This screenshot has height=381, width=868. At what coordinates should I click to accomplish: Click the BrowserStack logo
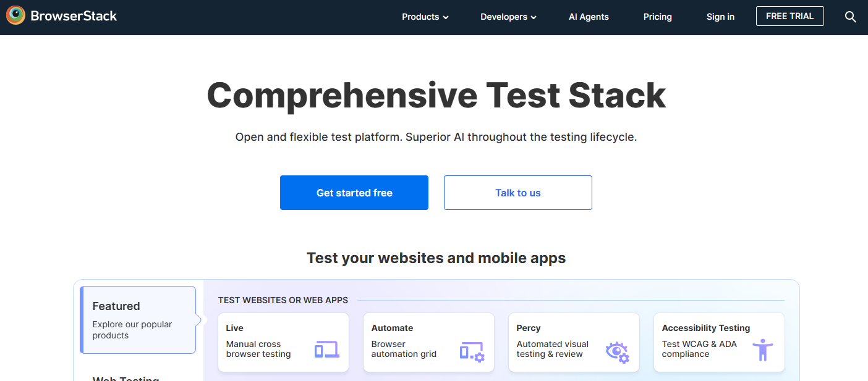[x=61, y=16]
